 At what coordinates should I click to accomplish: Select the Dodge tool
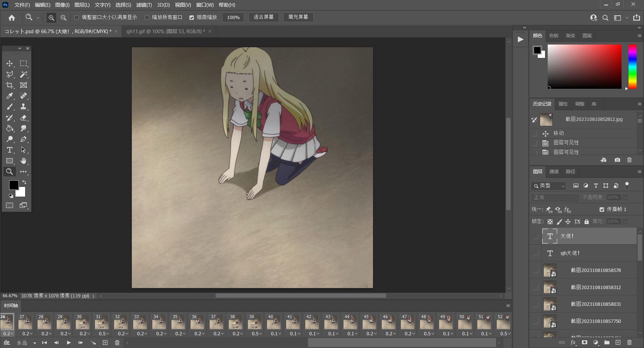coord(10,139)
